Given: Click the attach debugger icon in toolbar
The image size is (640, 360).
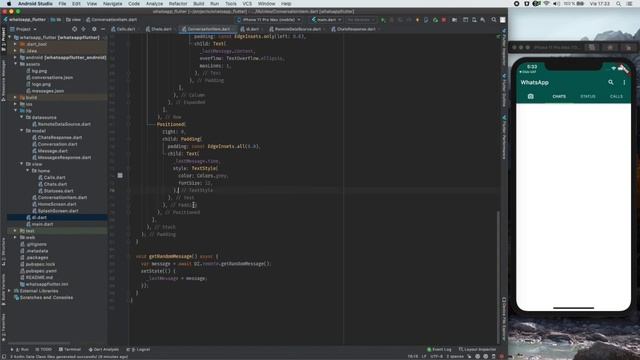Looking at the screenshot, I should click(x=435, y=20).
